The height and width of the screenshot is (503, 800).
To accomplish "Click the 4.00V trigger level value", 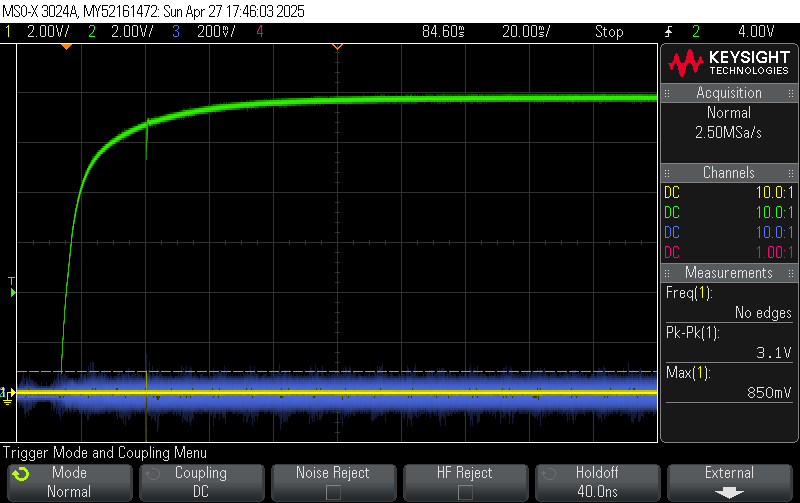I will pyautogui.click(x=756, y=32).
